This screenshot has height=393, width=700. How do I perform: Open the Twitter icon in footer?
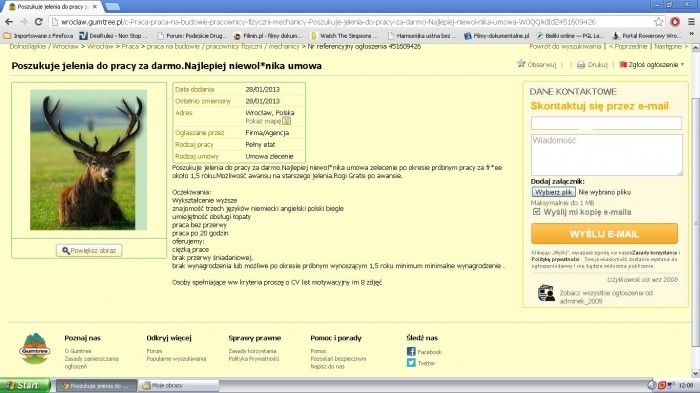coord(411,363)
